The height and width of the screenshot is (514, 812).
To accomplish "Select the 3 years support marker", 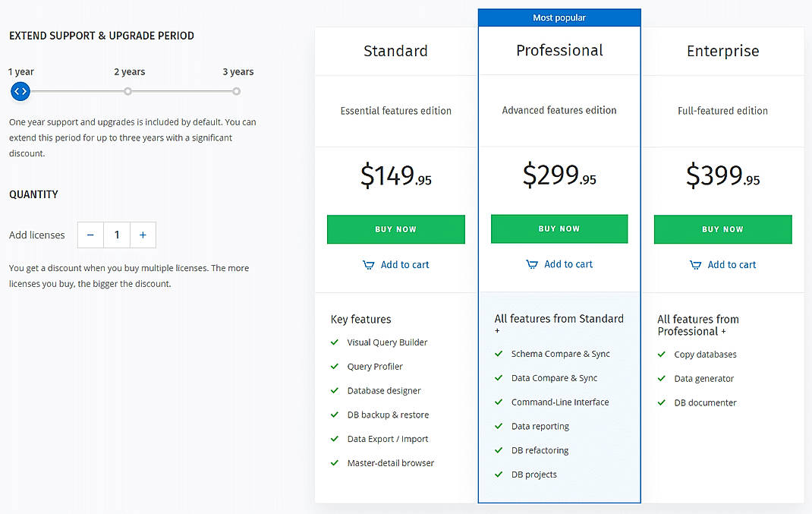I will coord(236,91).
